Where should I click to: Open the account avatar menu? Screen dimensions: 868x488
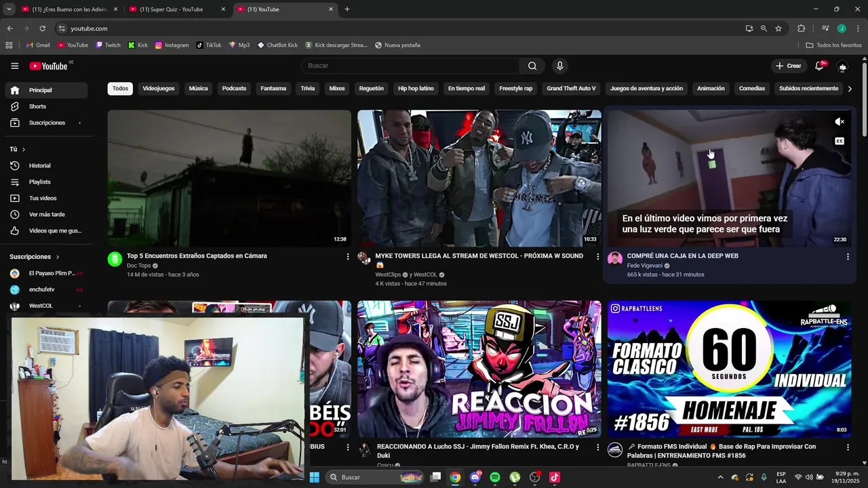(x=842, y=66)
